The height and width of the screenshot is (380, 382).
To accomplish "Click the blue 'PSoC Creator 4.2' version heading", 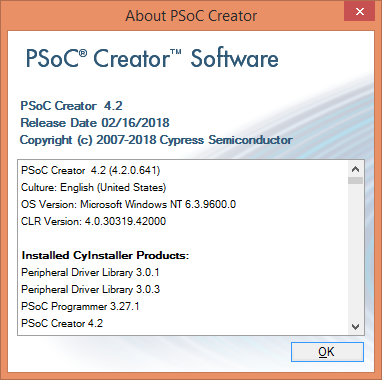I will coord(71,106).
